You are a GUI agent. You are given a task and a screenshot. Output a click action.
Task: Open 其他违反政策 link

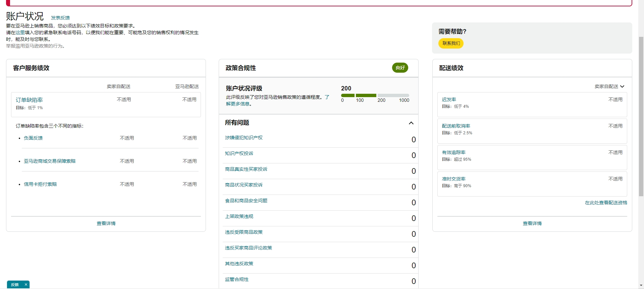click(x=239, y=264)
